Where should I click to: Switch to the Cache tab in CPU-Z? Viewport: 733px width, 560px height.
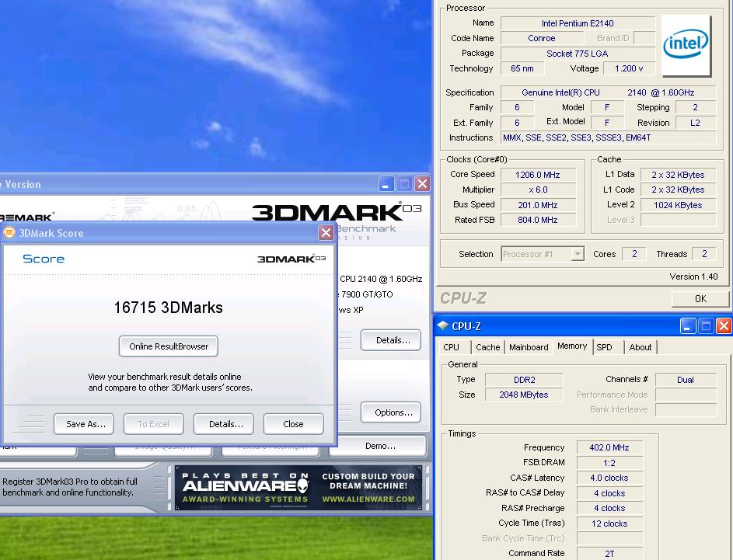[x=487, y=347]
